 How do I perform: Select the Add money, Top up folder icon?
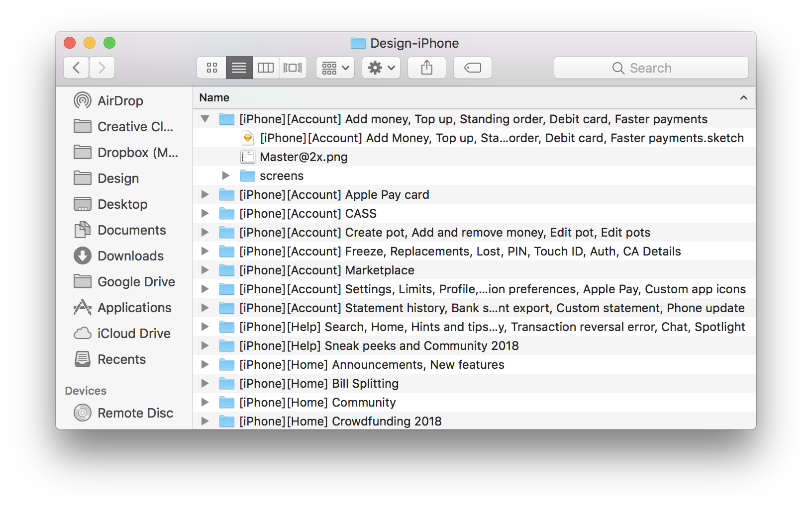click(227, 119)
